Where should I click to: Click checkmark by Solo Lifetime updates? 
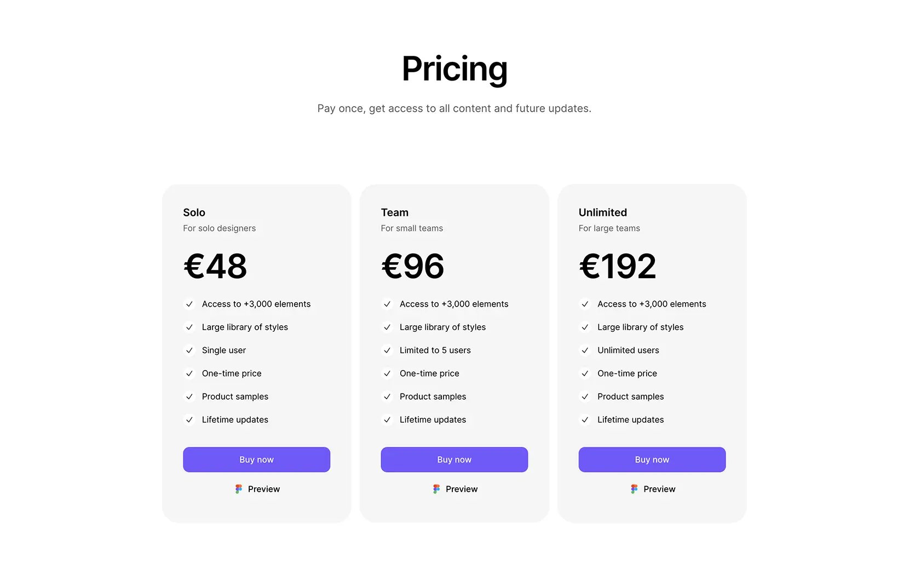[x=189, y=420]
